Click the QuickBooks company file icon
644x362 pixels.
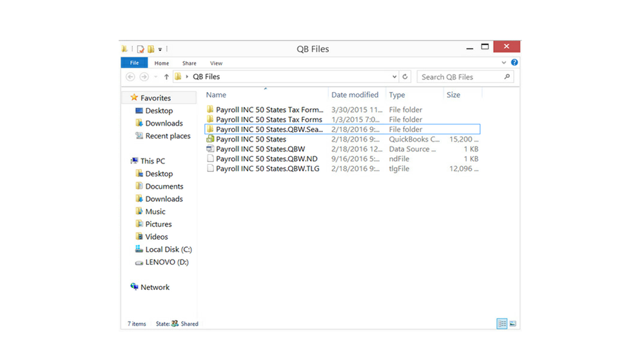210,138
